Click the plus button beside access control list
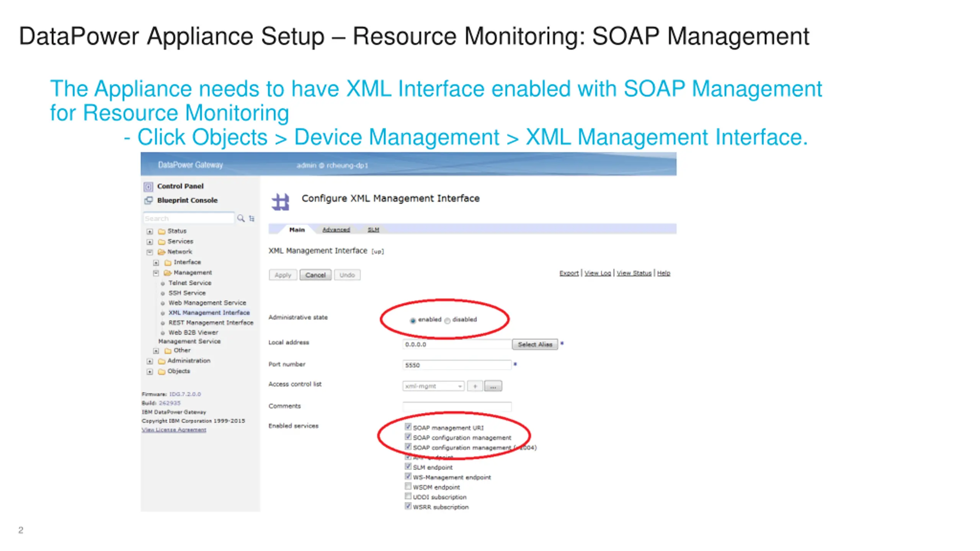 pyautogui.click(x=475, y=386)
